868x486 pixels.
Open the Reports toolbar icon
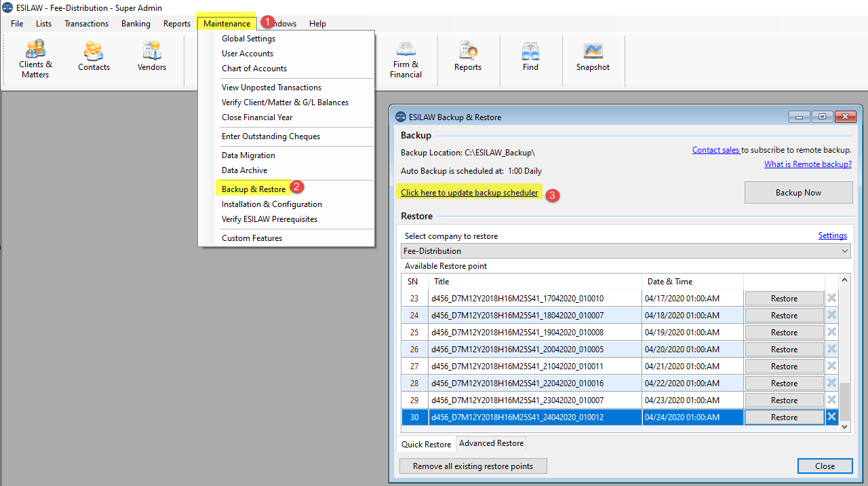(x=468, y=57)
